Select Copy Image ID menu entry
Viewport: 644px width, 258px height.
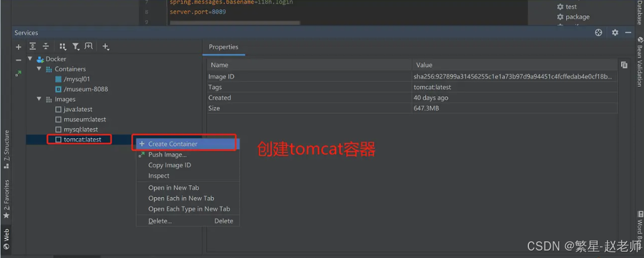[188, 165]
